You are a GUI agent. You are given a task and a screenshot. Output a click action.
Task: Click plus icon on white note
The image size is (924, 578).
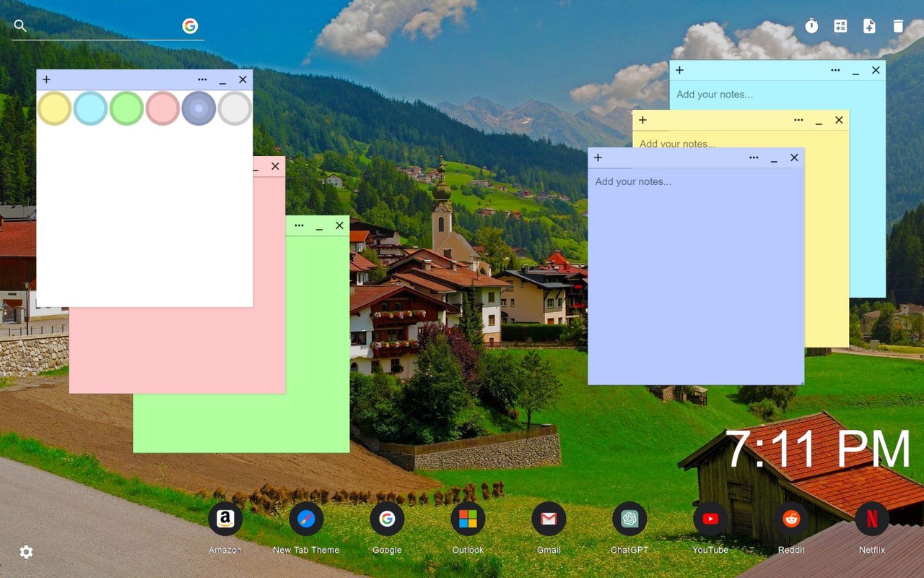[46, 79]
